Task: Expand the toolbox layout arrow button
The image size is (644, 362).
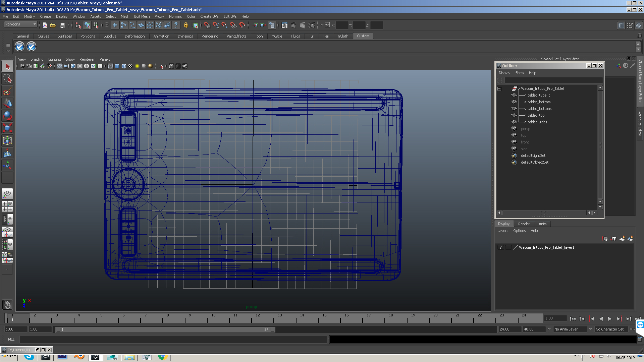Action: point(7,269)
